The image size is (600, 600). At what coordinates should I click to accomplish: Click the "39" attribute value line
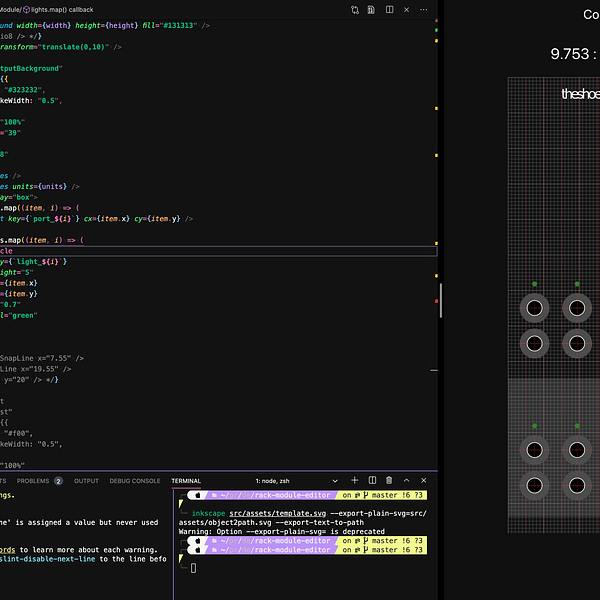[x=10, y=133]
